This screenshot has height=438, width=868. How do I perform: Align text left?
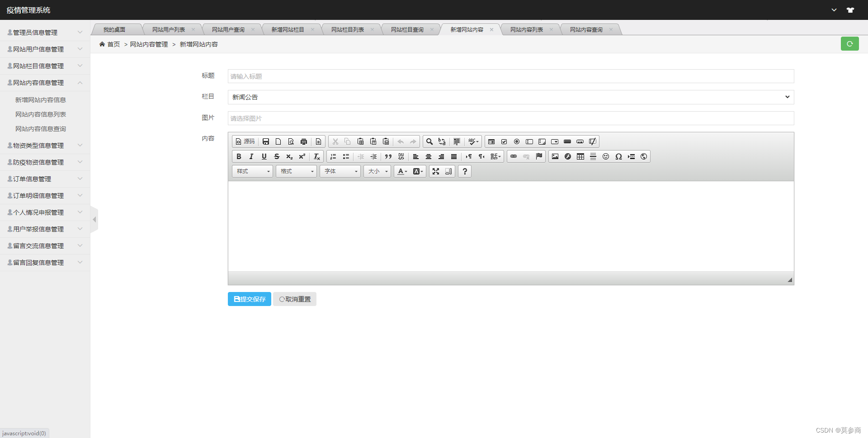416,156
